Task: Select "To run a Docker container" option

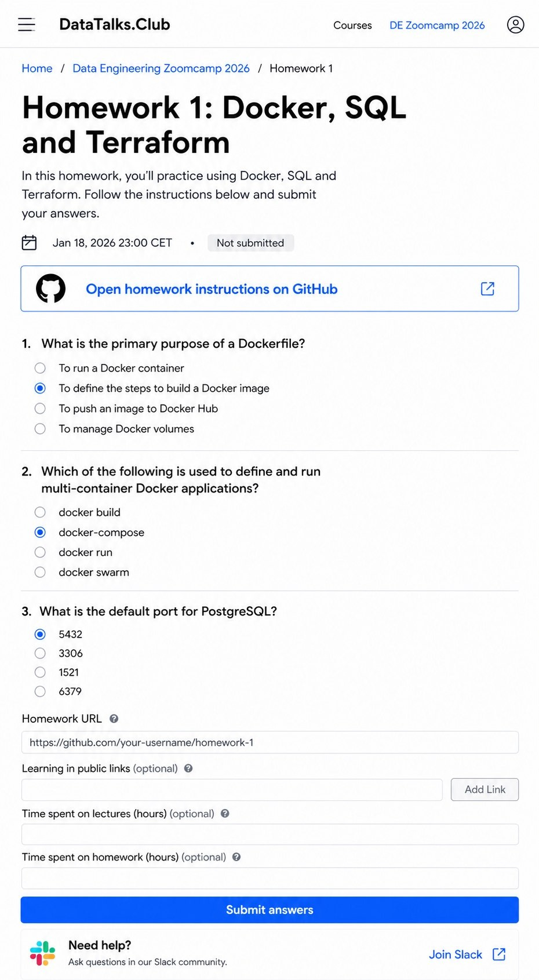Action: pyautogui.click(x=40, y=368)
